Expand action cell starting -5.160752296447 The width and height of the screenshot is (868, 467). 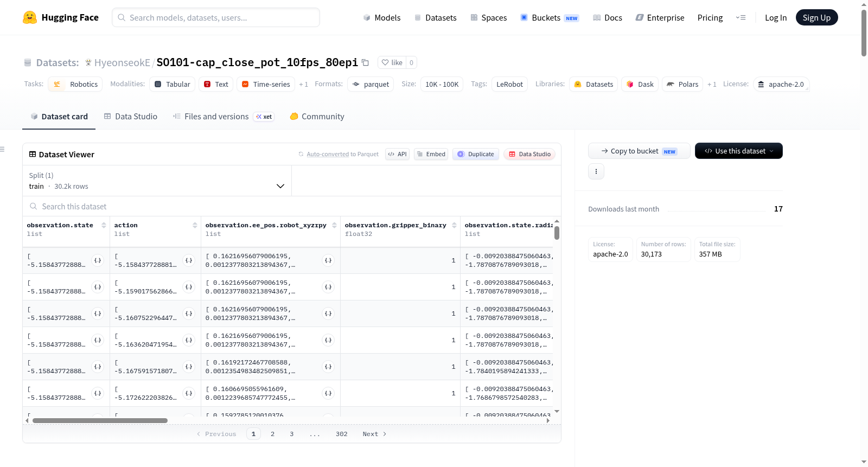pyautogui.click(x=189, y=314)
